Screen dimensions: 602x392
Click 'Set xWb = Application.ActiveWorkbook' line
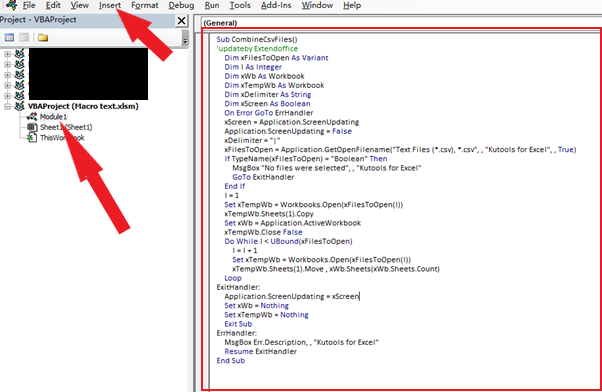tap(293, 223)
